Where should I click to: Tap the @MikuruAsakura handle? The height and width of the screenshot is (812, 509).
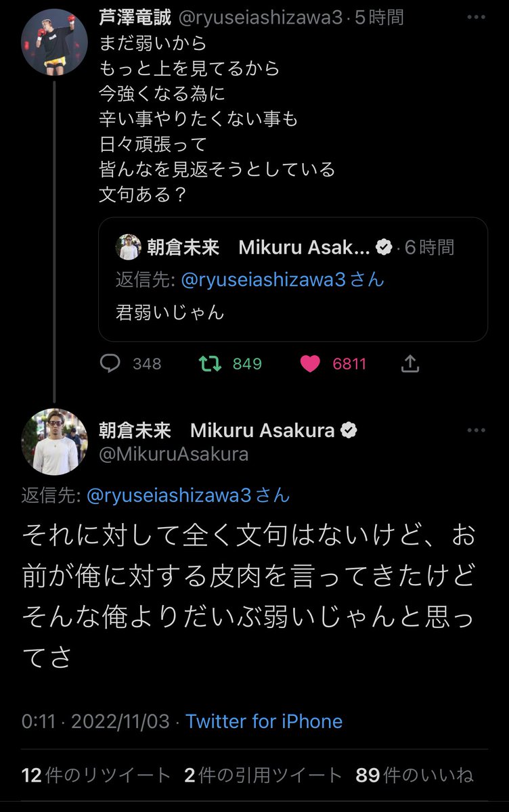click(x=174, y=454)
